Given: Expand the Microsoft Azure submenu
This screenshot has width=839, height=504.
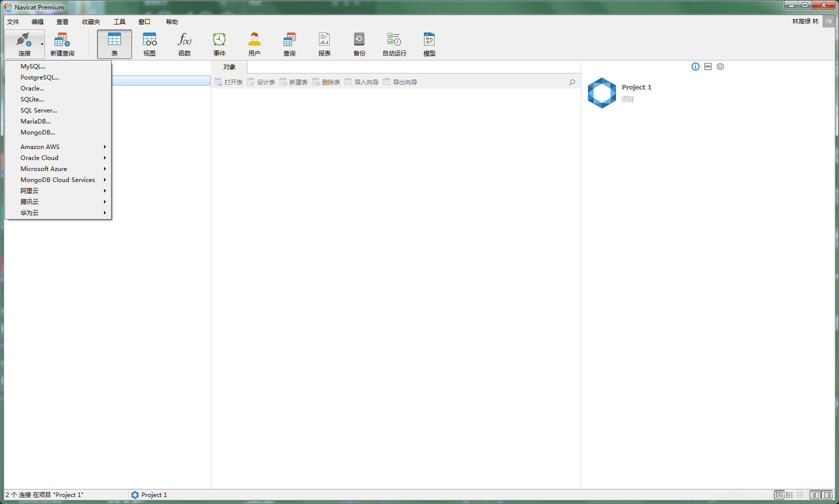Looking at the screenshot, I should click(x=58, y=168).
